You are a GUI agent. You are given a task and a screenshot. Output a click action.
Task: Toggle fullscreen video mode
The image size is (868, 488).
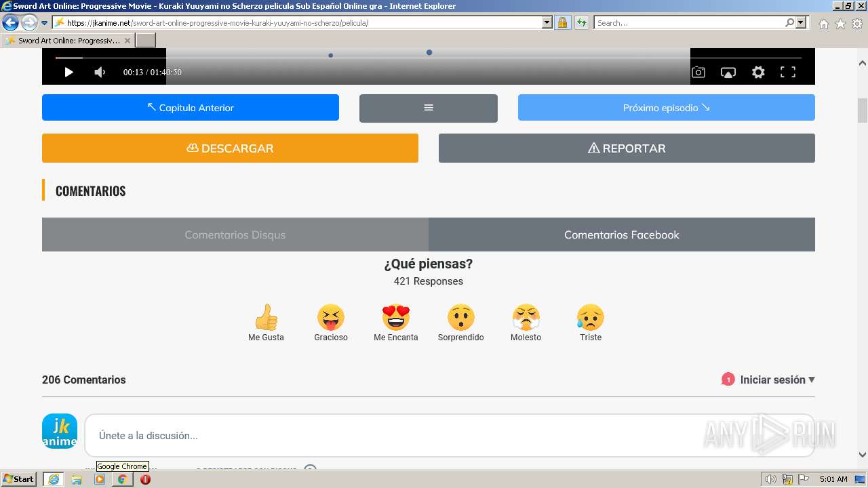pyautogui.click(x=788, y=72)
